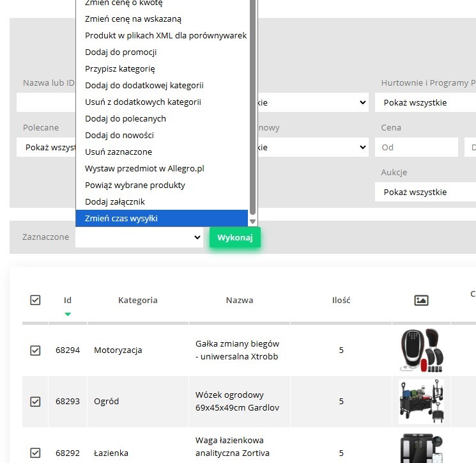Click the green sort arrow under Id
Viewport: 476px width, 463px height.
pyautogui.click(x=68, y=314)
